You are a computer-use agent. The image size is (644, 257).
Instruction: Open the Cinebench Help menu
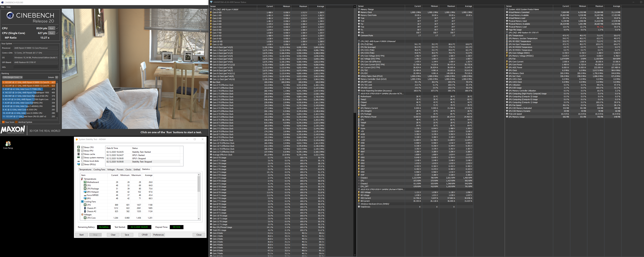pos(9,7)
